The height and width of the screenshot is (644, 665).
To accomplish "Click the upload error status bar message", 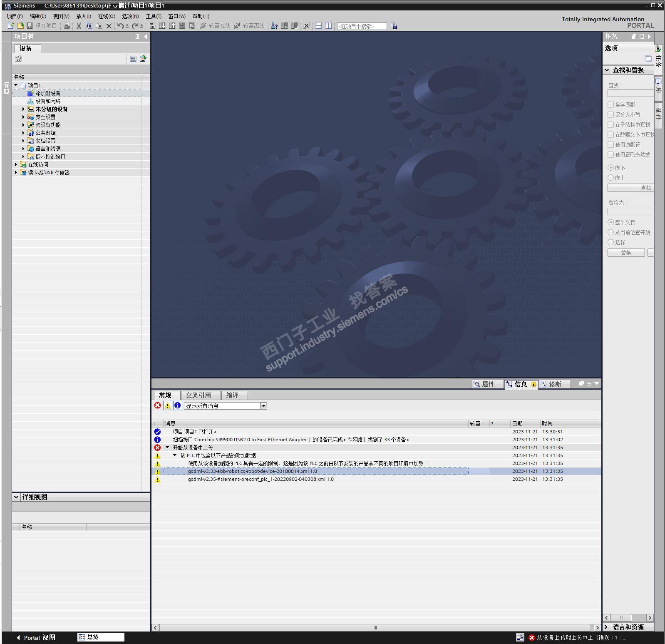I will tap(578, 637).
